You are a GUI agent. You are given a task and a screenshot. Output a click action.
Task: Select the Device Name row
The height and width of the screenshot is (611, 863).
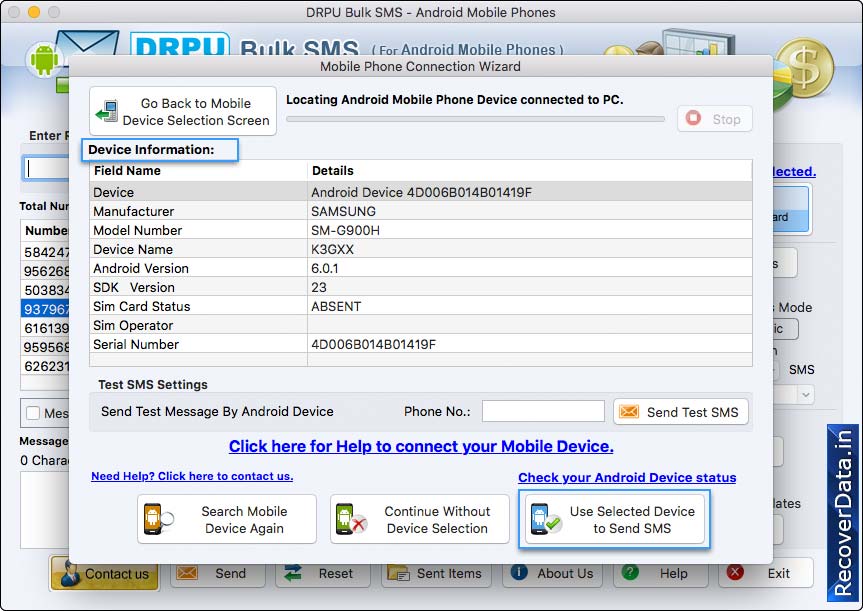[x=420, y=249]
